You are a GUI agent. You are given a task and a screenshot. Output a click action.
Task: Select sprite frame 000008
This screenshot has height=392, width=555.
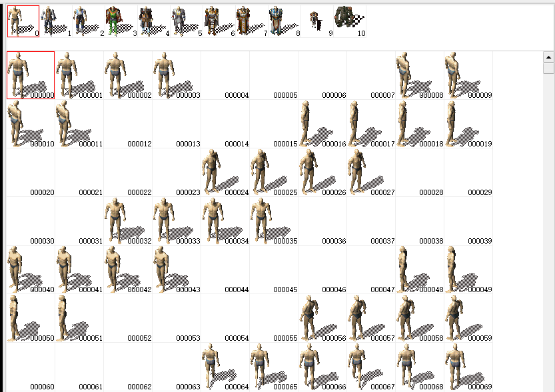420,75
